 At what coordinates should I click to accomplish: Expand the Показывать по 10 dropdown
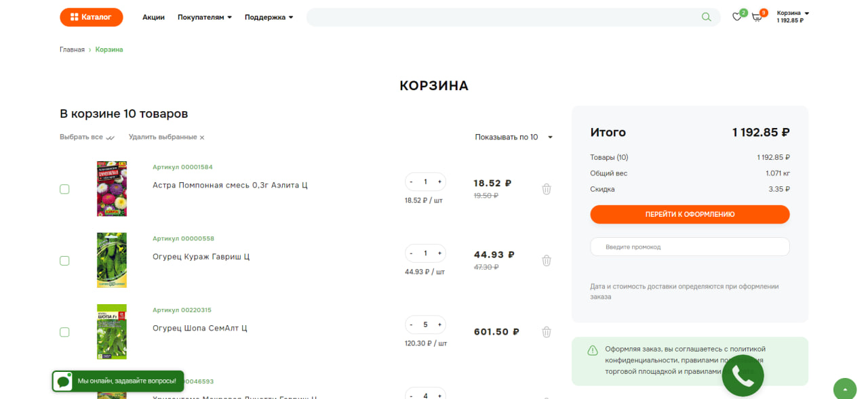click(513, 137)
